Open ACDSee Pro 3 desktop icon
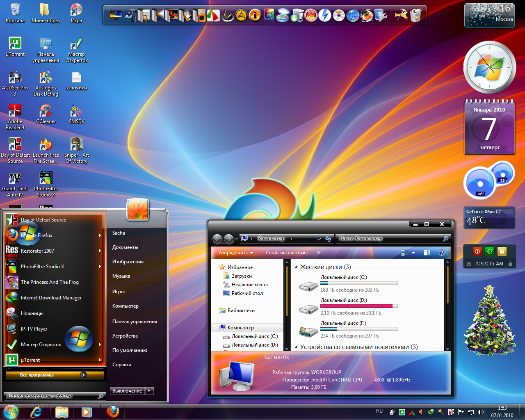Image resolution: width=525 pixels, height=420 pixels. (x=15, y=83)
